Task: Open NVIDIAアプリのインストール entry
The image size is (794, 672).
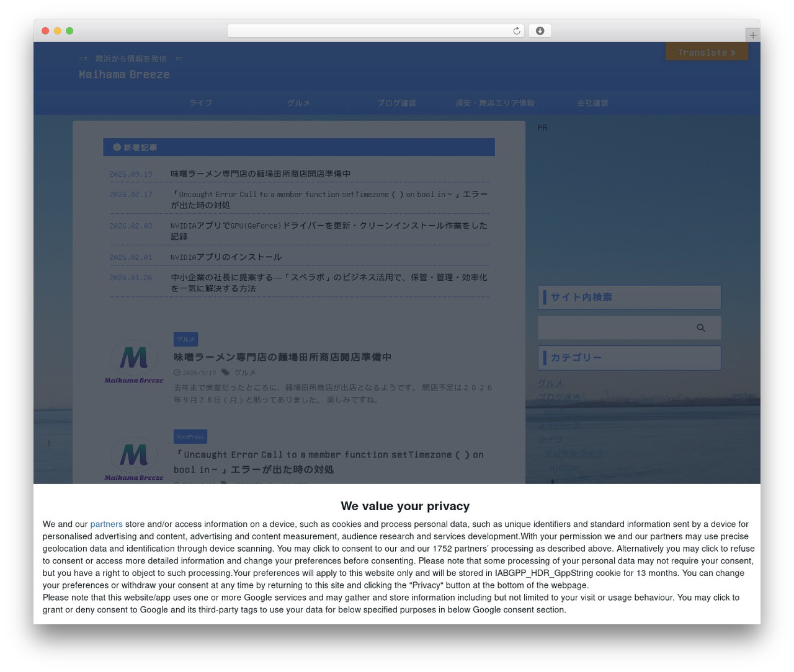Action: [x=226, y=257]
